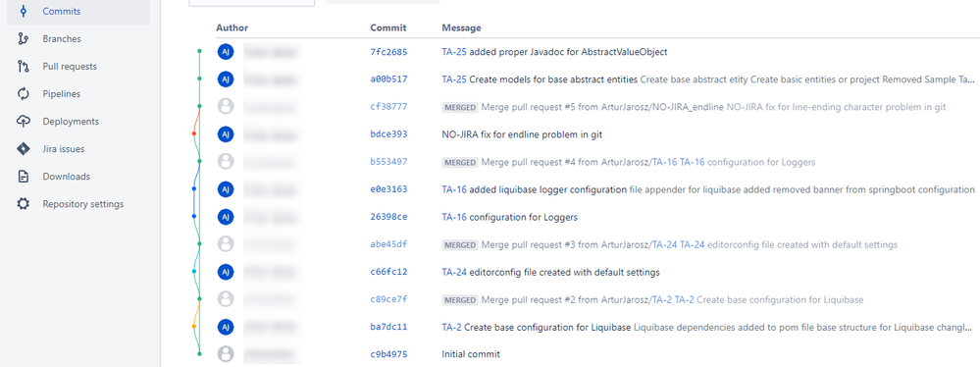Click blue graph node beside commit e0e3163
The image size is (980, 367).
tap(194, 188)
